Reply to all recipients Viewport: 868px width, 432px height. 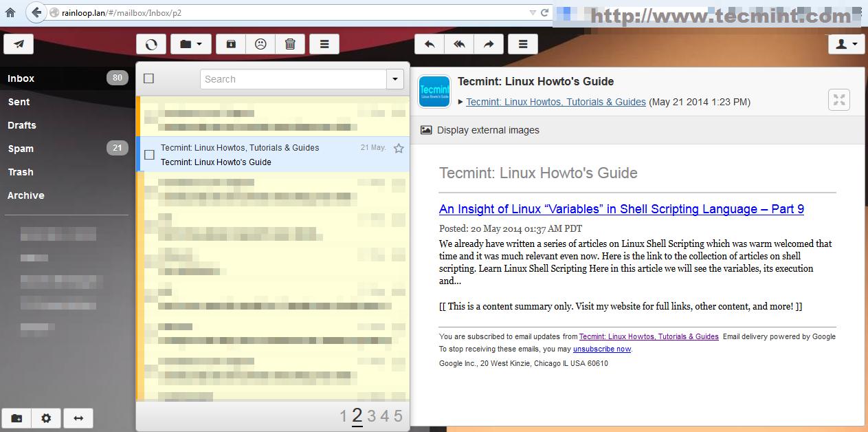(459, 43)
